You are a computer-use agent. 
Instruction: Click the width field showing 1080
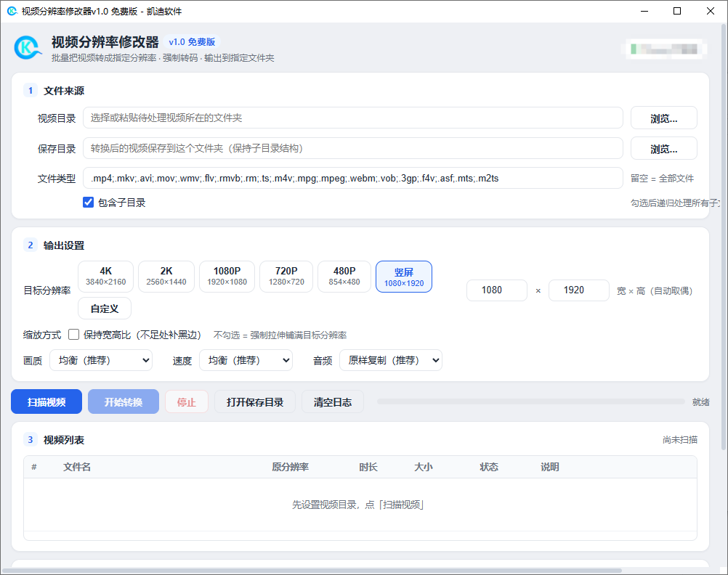coord(497,290)
